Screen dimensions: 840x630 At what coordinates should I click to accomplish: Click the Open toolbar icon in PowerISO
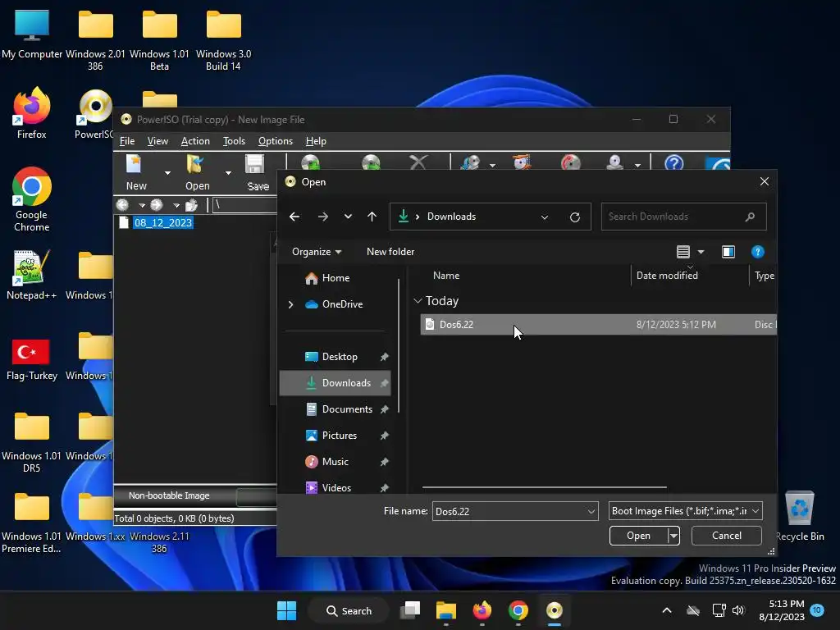pyautogui.click(x=195, y=164)
